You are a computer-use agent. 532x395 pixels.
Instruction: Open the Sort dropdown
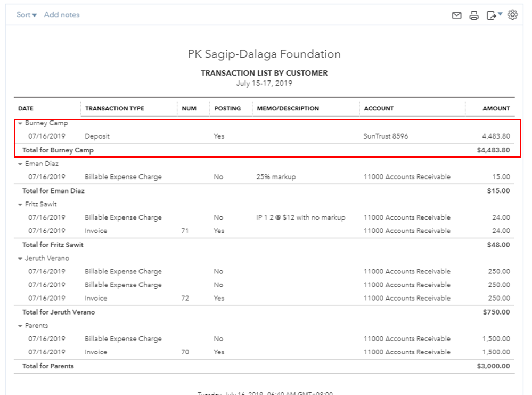pos(27,15)
